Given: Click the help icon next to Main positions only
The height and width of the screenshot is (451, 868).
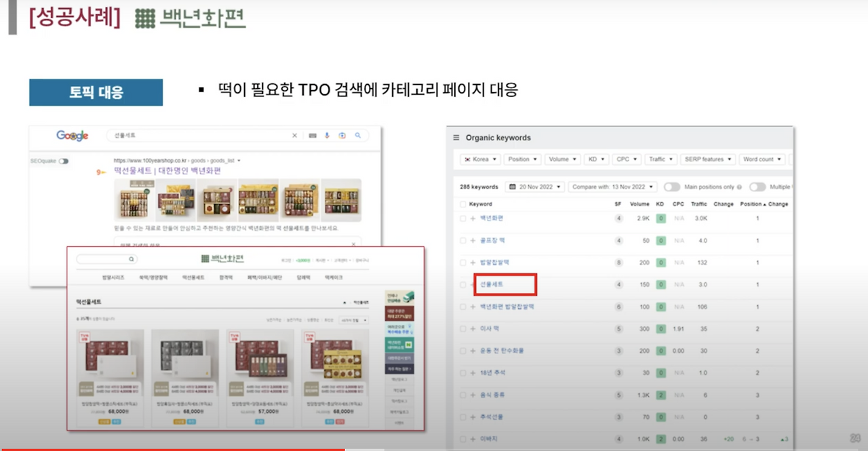Looking at the screenshot, I should (x=739, y=187).
